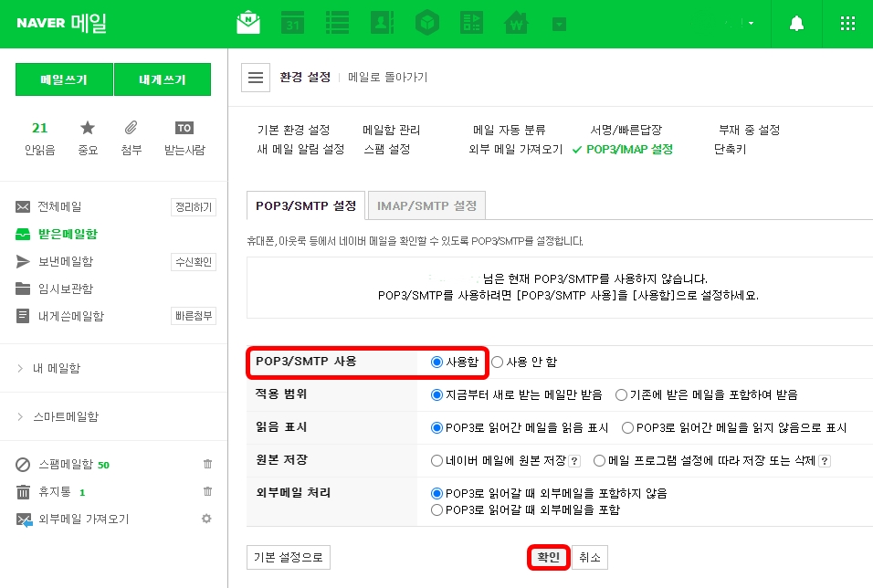The height and width of the screenshot is (588, 873).
Task: Open the account name dropdown arrow
Action: coord(751,24)
